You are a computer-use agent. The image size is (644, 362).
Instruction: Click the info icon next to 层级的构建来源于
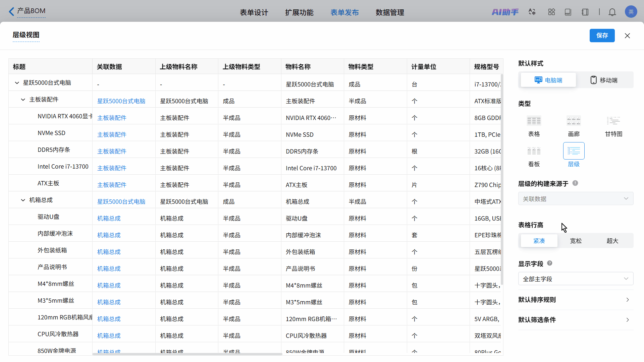pyautogui.click(x=575, y=183)
